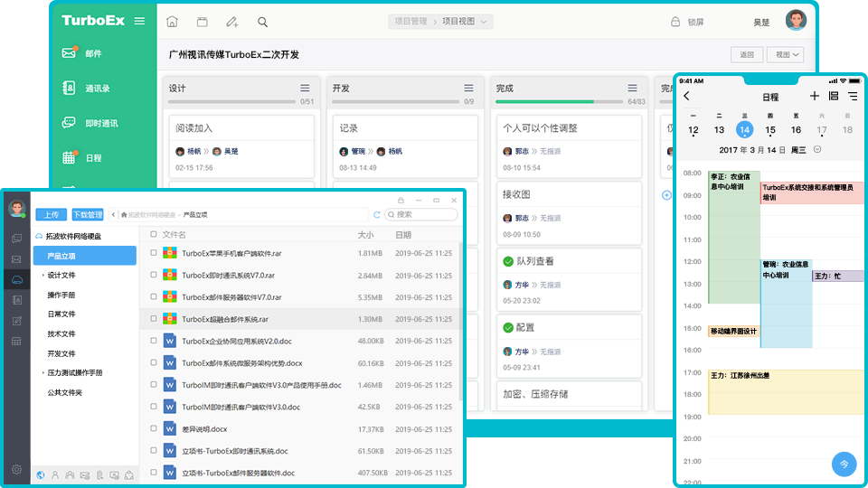Viewport: 868px width, 488px height.
Task: Tick checkbox for 差异说明.docx
Action: point(154,429)
